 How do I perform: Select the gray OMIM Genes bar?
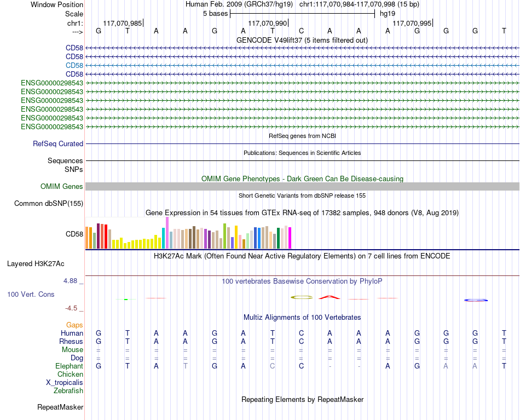click(303, 186)
